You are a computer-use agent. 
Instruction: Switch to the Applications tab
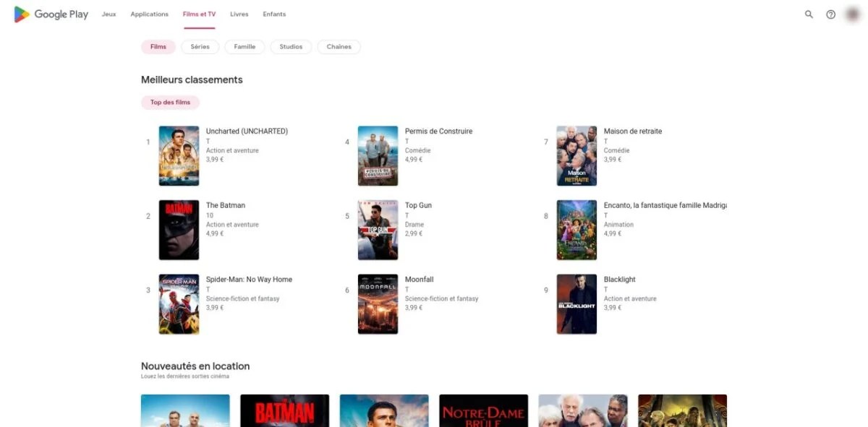tap(149, 14)
